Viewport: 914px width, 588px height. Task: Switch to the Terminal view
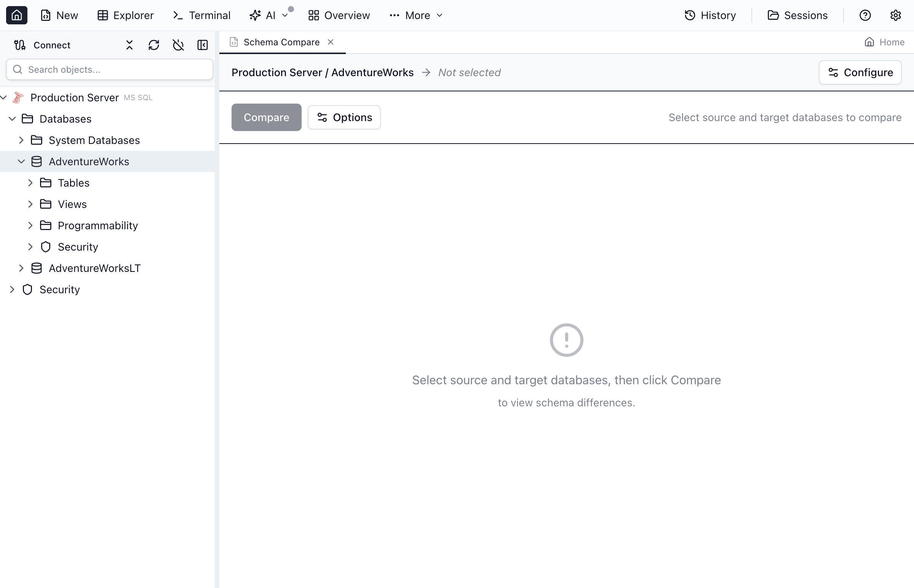(x=201, y=15)
